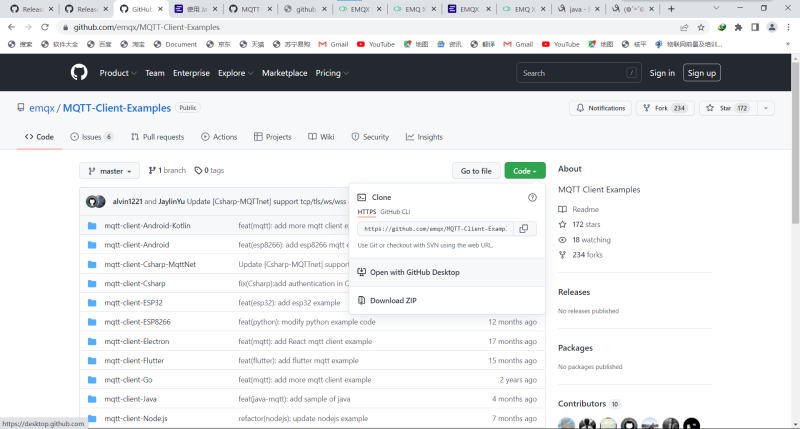
Task: Open MQTT-Client-Examples repository title link
Action: [x=117, y=108]
